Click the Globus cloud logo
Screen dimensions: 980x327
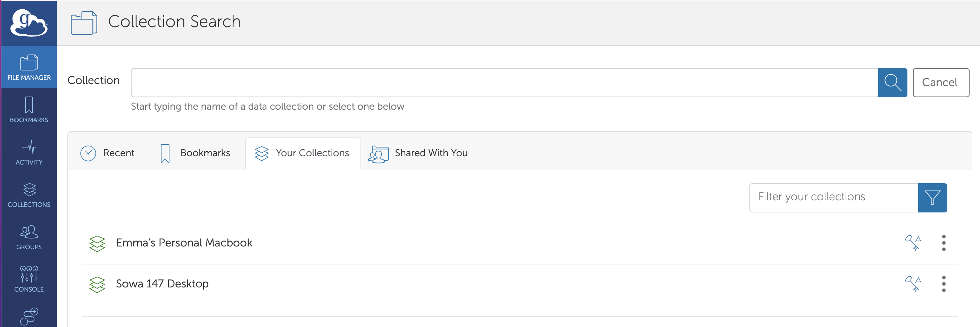pyautogui.click(x=29, y=23)
